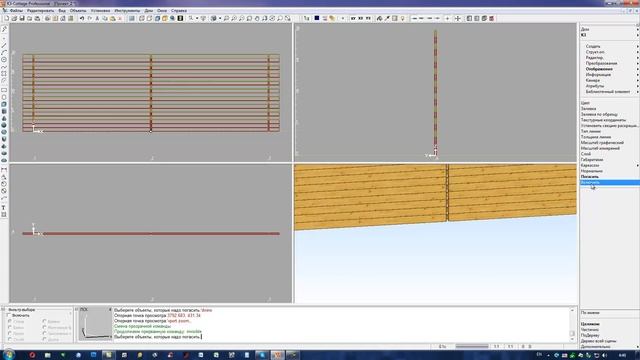This screenshot has height=360, width=640.
Task: Select the rectangle tool in left toolbar
Action: [4, 90]
